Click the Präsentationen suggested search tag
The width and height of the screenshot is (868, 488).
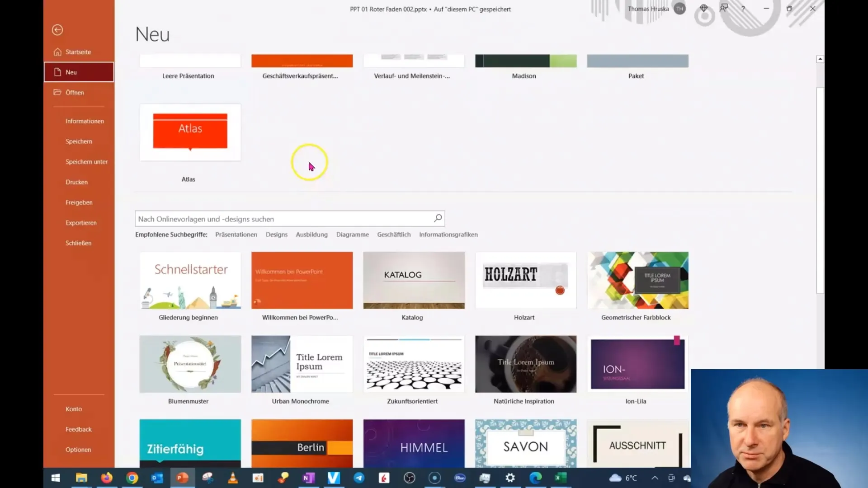[236, 234]
